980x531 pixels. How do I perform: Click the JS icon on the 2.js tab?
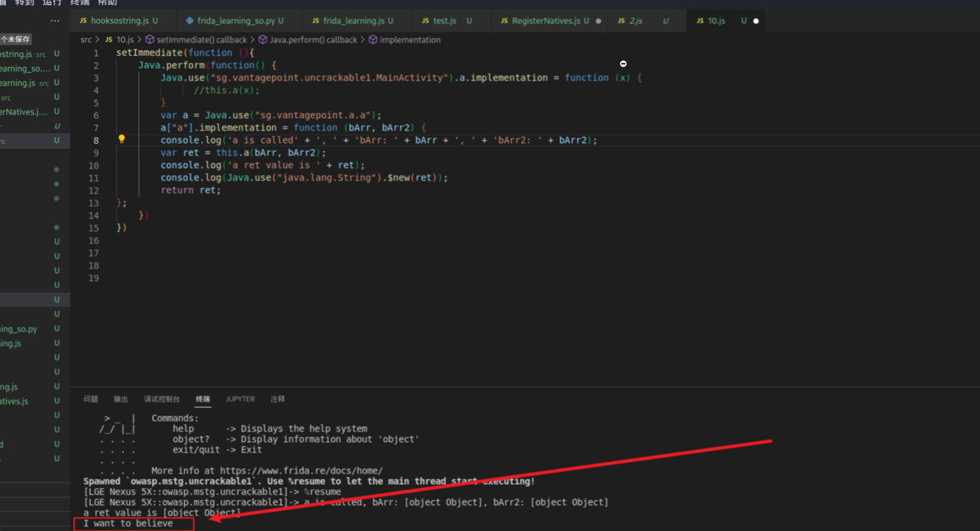point(621,21)
